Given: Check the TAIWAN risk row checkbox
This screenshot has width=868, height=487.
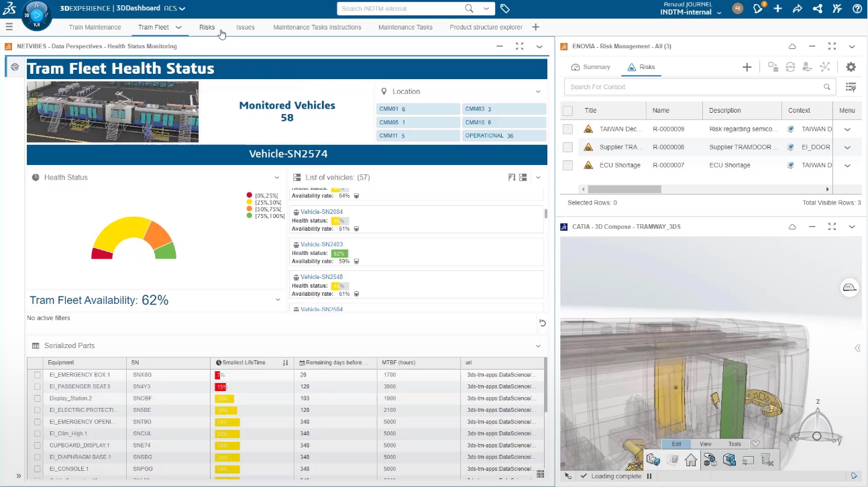Looking at the screenshot, I should (567, 129).
